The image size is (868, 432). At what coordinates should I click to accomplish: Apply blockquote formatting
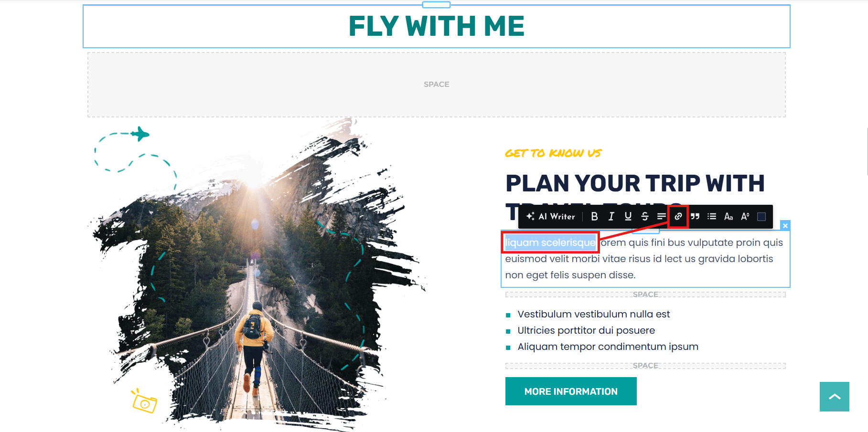pos(695,216)
